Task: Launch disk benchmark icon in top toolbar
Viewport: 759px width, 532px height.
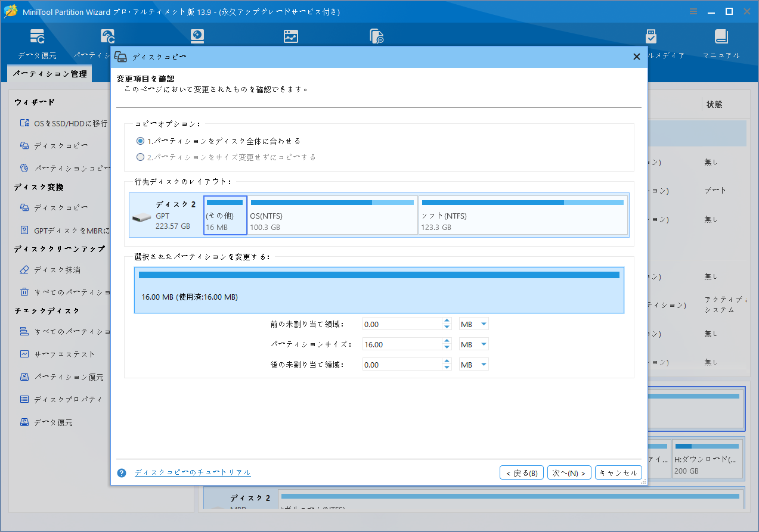Action: (x=197, y=36)
